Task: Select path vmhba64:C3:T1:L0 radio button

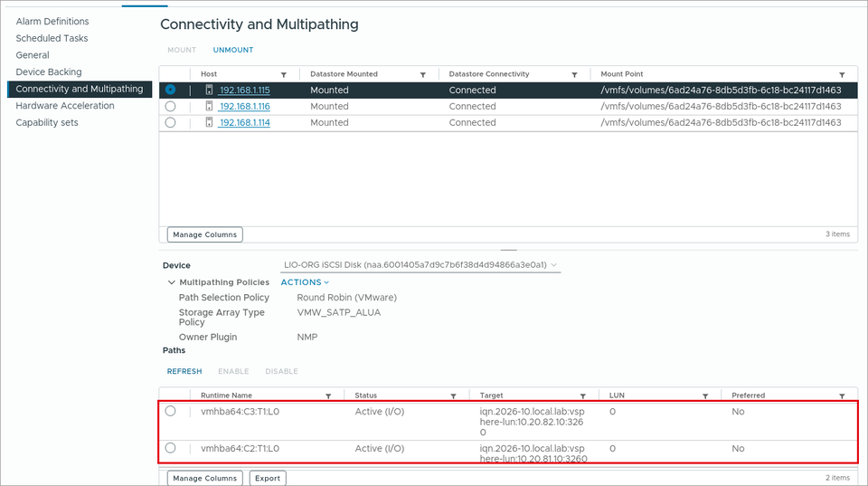Action: tap(171, 411)
